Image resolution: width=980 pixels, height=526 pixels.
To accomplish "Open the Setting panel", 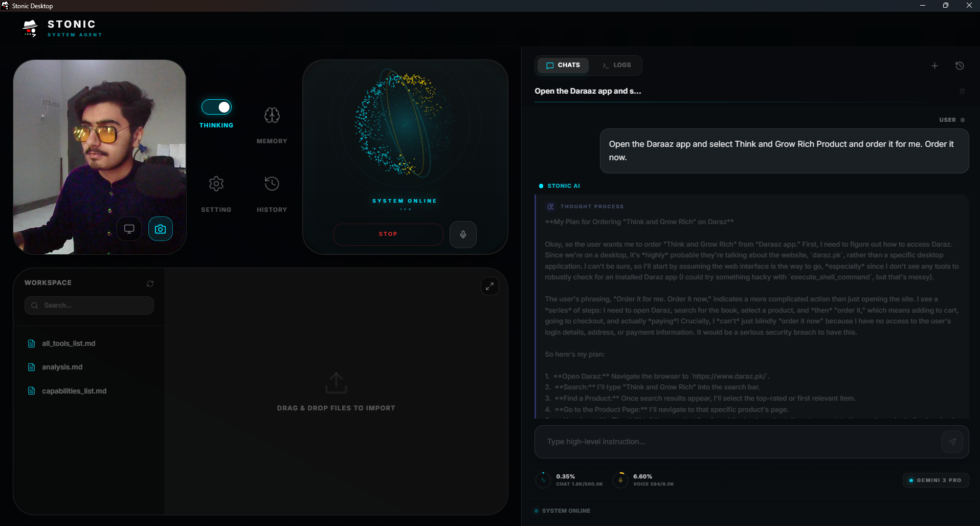I will coord(215,192).
